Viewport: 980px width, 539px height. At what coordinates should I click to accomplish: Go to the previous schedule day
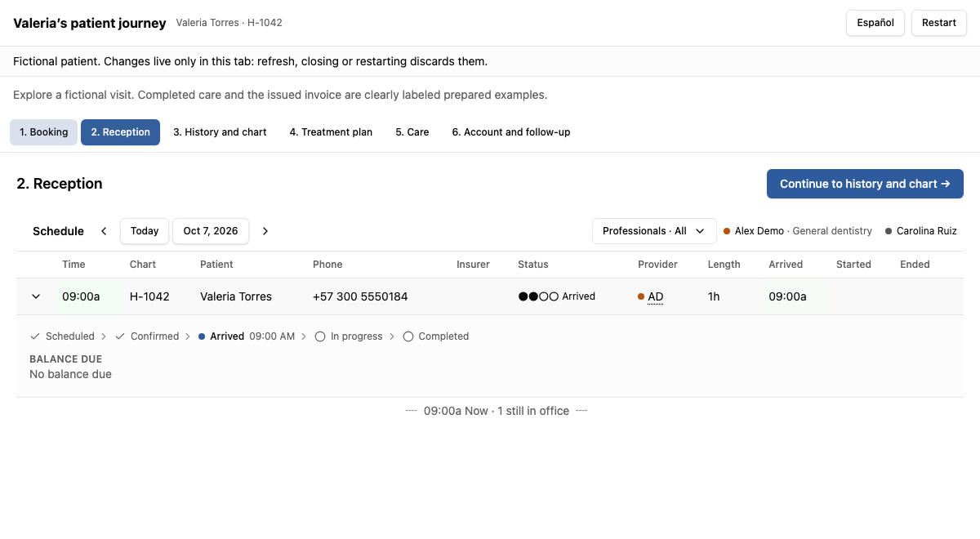coord(104,231)
